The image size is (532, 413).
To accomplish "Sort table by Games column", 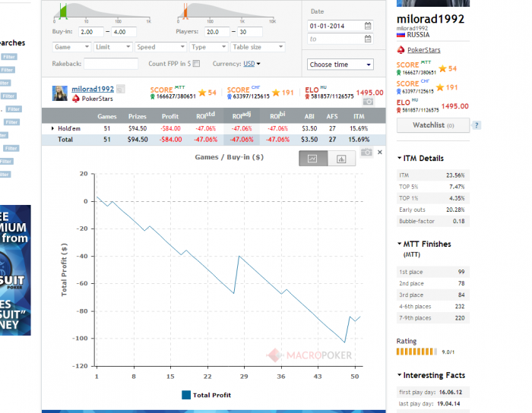I will point(107,117).
